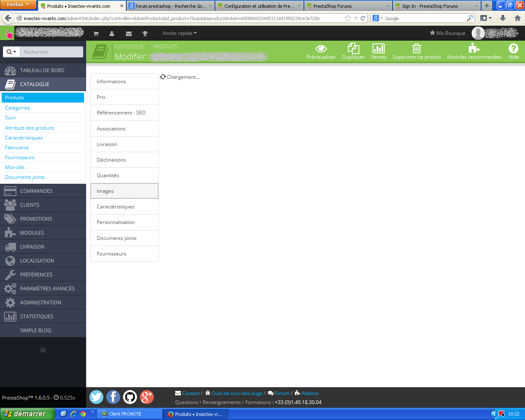Open the Caractéristiques product tab
The width and height of the screenshot is (525, 420).
[124, 207]
